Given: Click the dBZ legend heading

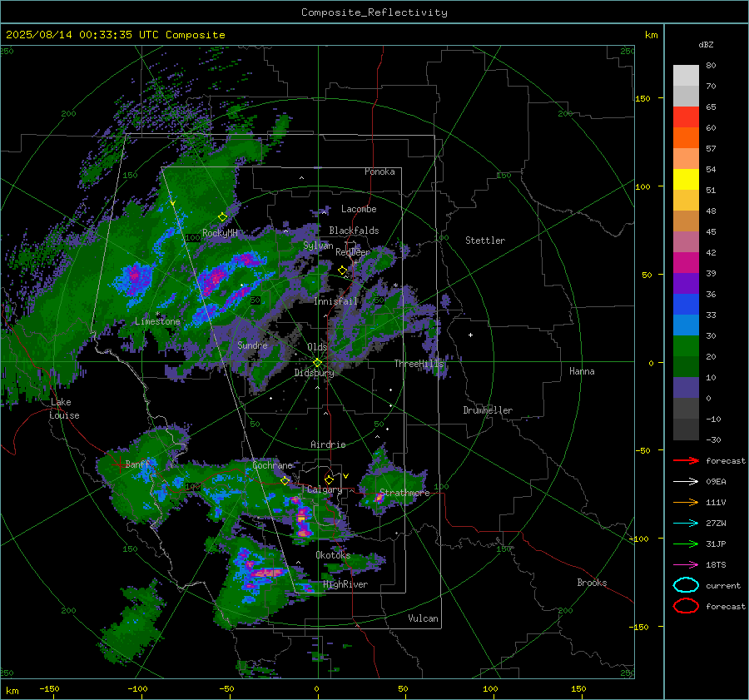Looking at the screenshot, I should click(x=706, y=44).
